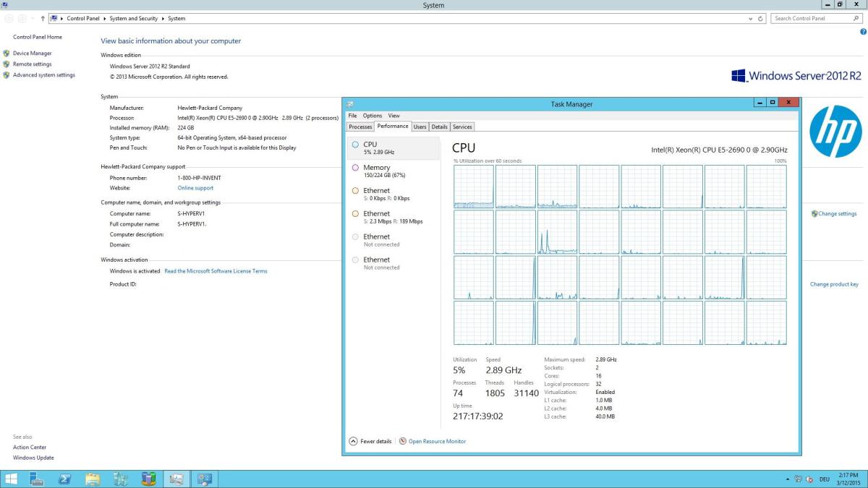The height and width of the screenshot is (488, 868).
Task: Select Ethernet with R: 189 Mbps traffic
Action: coord(393,217)
